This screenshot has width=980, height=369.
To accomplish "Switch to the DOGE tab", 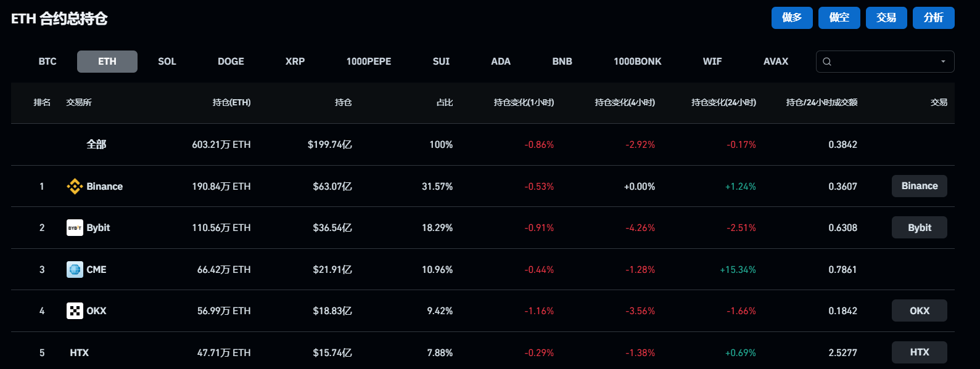I will tap(231, 62).
